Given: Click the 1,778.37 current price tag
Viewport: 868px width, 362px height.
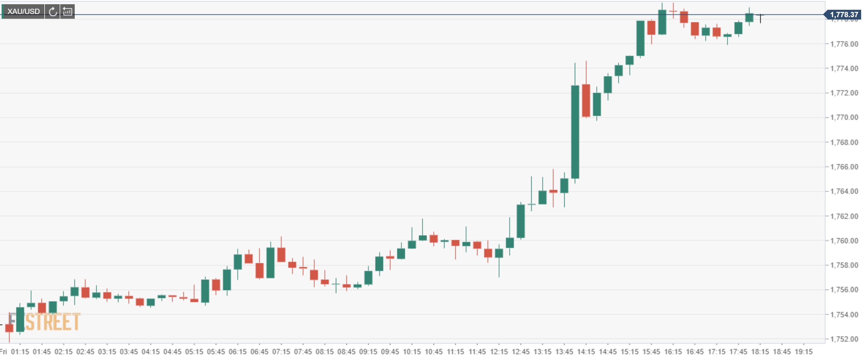Looking at the screenshot, I should tap(843, 15).
